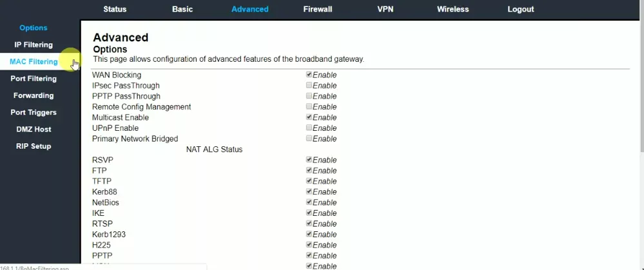Select IP Filtering sidebar item
Image resolution: width=644 pixels, height=270 pixels.
tap(34, 45)
